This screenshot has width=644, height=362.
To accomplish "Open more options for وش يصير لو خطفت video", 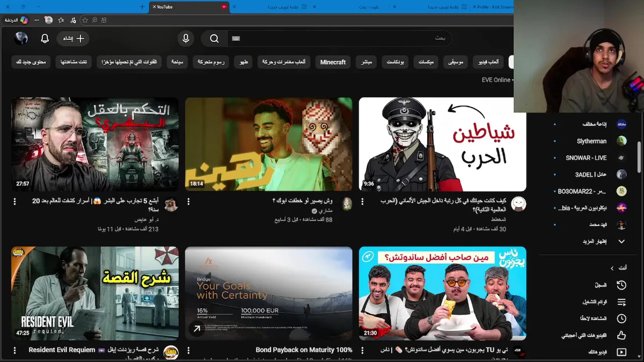I will coord(188,201).
